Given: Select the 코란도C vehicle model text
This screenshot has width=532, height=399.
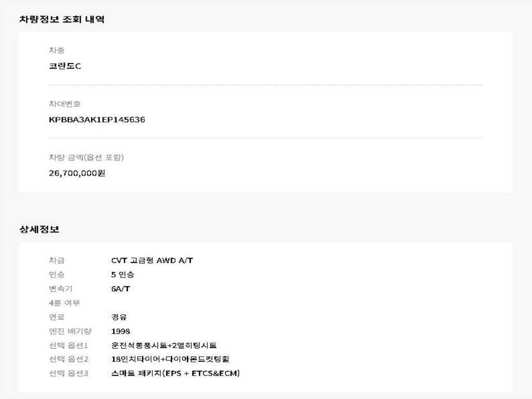Looking at the screenshot, I should pos(65,66).
